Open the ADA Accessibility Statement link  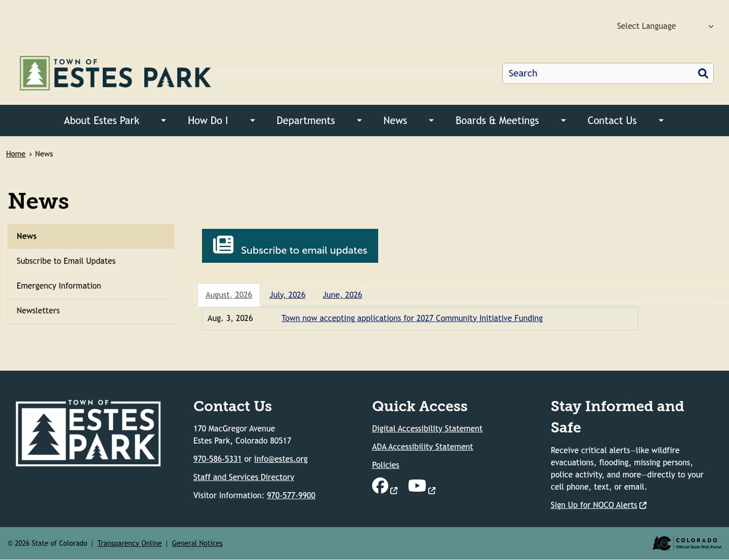[422, 447]
